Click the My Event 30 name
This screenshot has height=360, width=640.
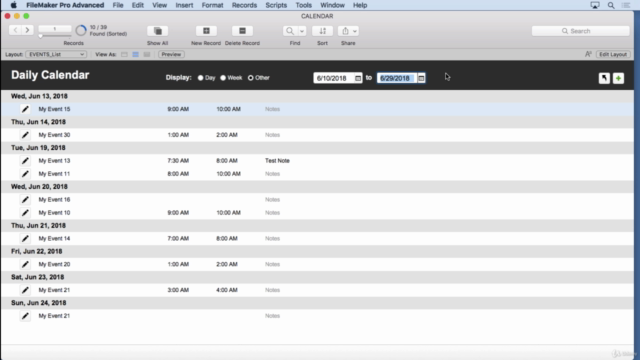(54, 135)
